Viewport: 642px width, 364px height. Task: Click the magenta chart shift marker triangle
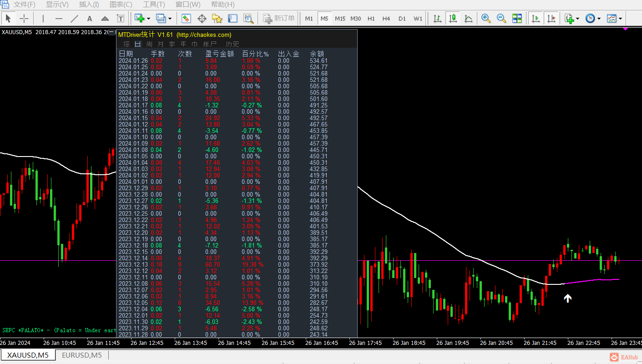(x=626, y=29)
